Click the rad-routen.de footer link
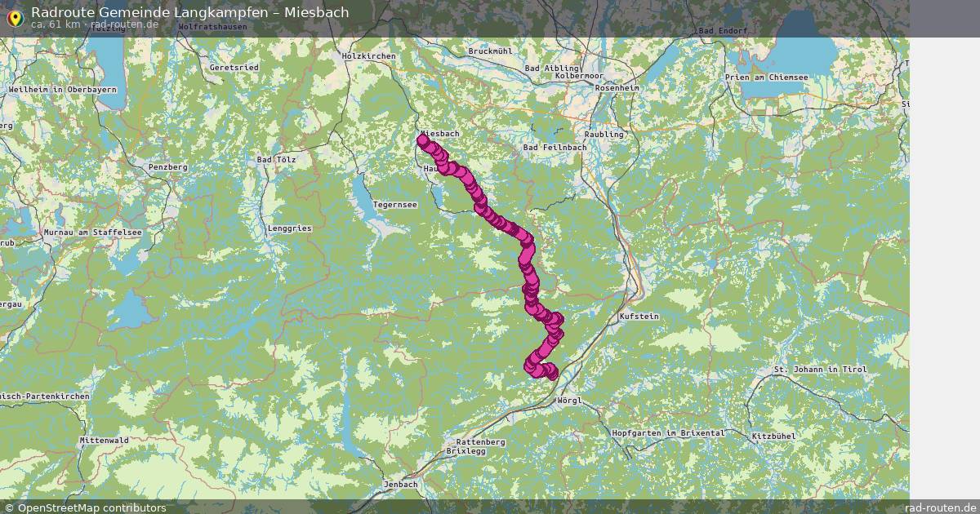The image size is (980, 514). pyautogui.click(x=941, y=507)
